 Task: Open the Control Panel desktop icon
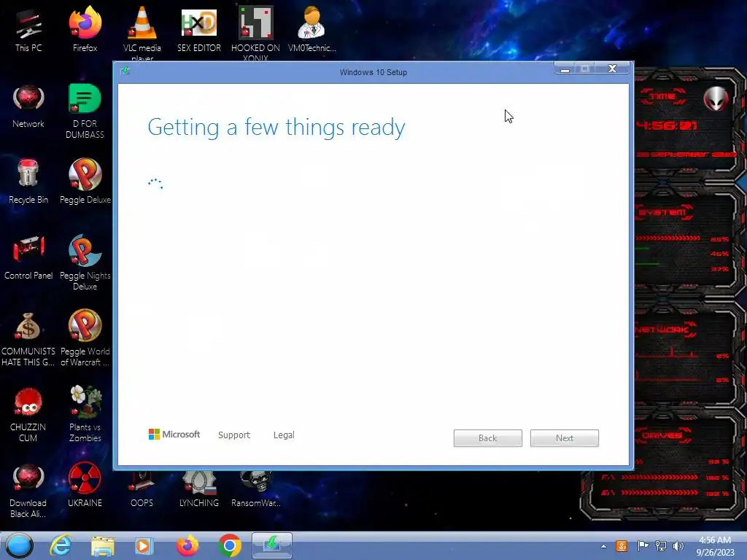[x=28, y=258]
